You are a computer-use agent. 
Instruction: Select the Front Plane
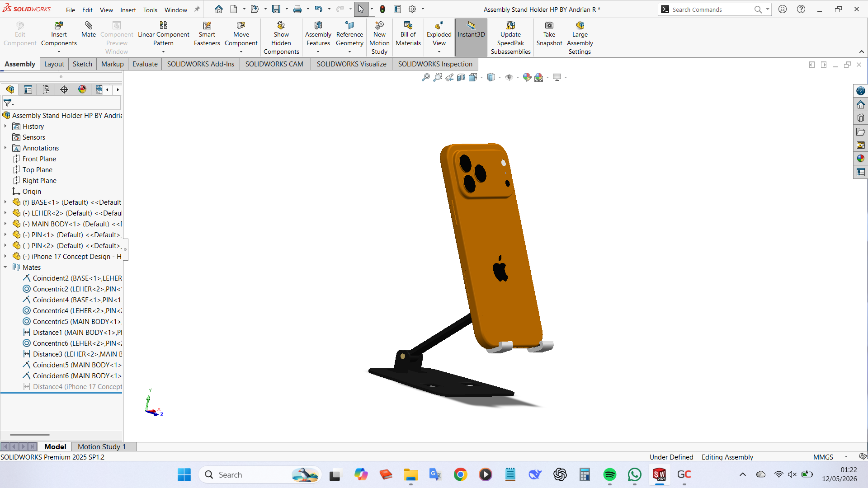click(x=39, y=159)
